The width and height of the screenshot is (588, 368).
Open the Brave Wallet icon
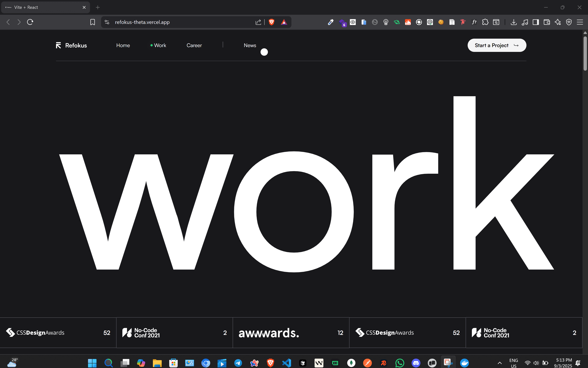547,22
